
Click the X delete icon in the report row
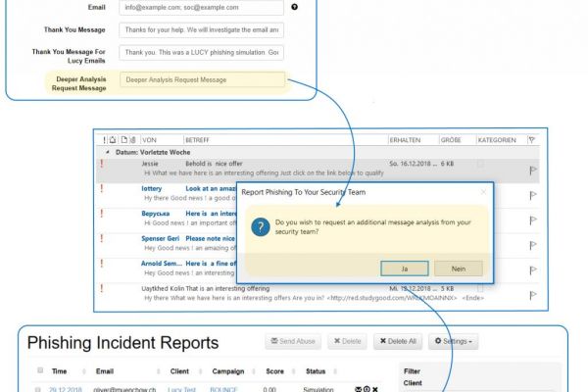point(375,389)
